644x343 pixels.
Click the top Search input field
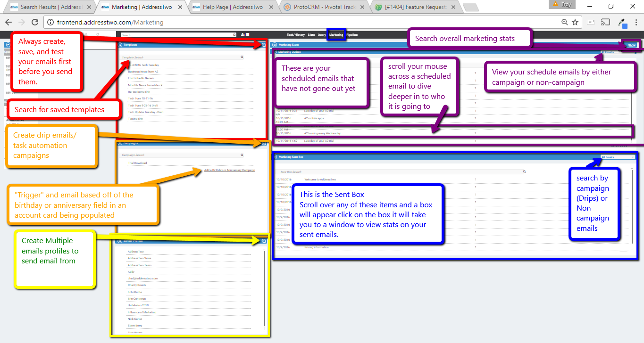tap(178, 35)
